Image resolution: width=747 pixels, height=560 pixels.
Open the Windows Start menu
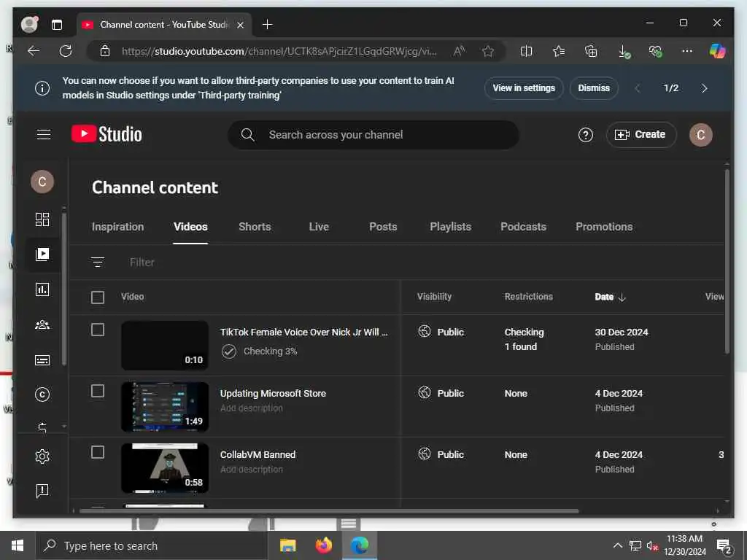point(18,545)
